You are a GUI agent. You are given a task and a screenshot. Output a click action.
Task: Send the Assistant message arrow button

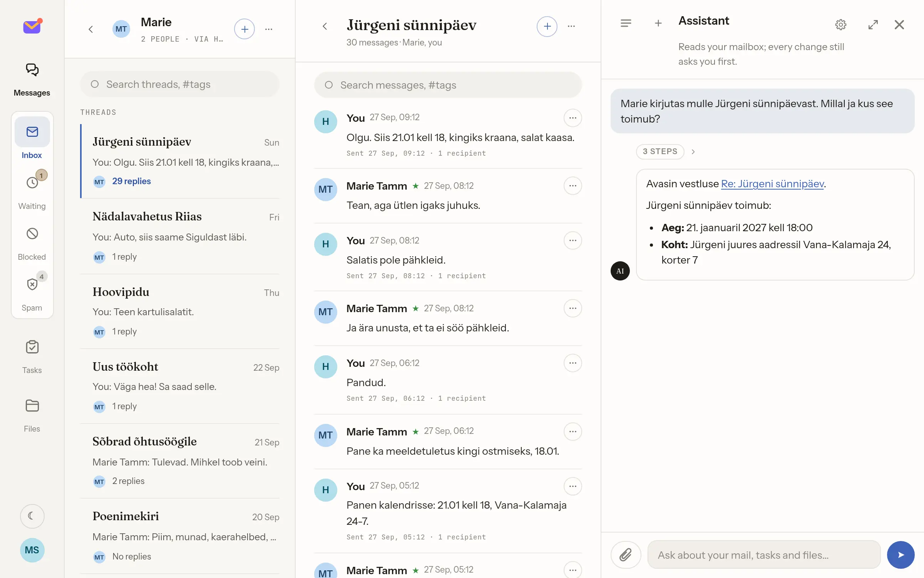901,555
